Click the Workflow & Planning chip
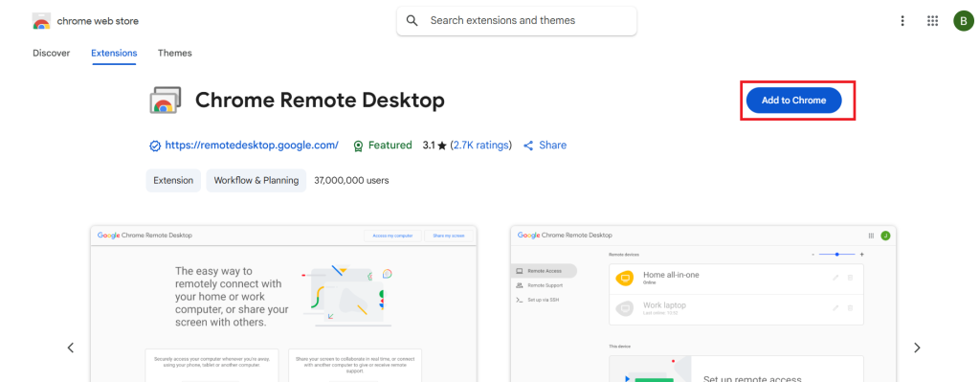 point(256,180)
